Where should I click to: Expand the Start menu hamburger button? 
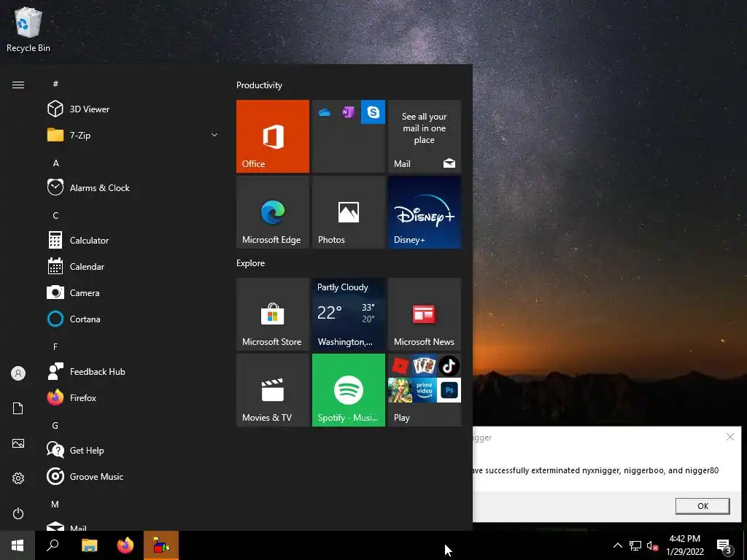[18, 85]
